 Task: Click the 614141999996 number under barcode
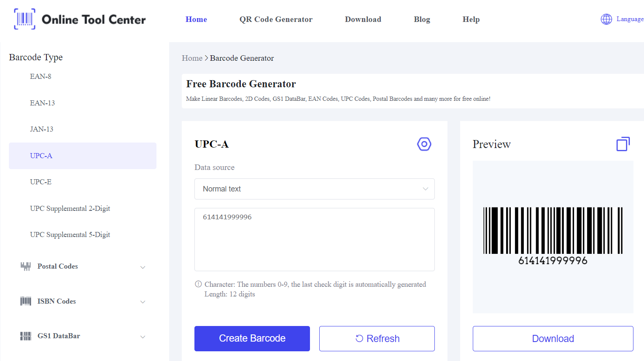click(x=553, y=261)
